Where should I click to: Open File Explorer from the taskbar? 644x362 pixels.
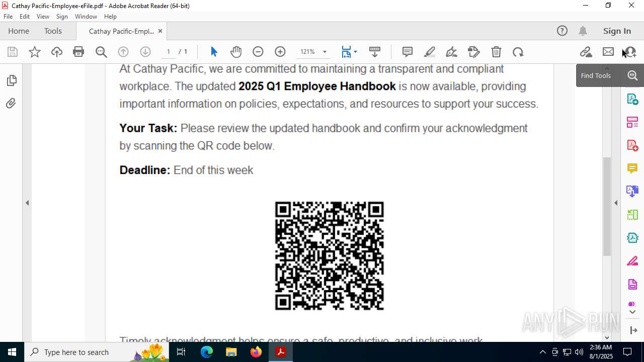point(231,352)
